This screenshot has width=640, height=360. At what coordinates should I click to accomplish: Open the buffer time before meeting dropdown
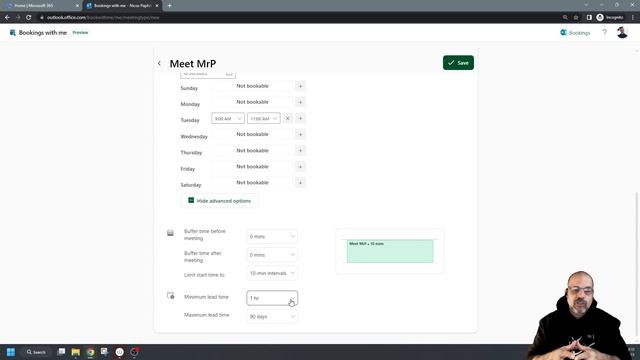[x=272, y=236]
